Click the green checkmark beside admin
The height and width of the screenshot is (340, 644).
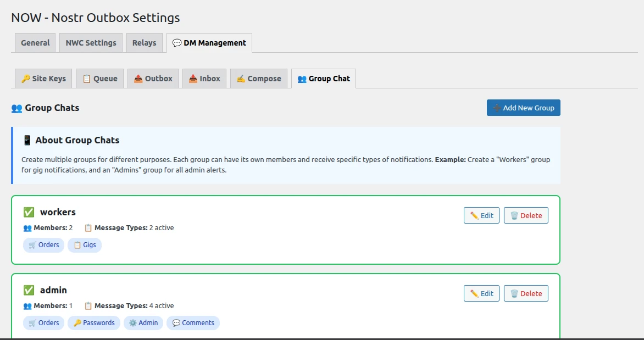(x=29, y=290)
